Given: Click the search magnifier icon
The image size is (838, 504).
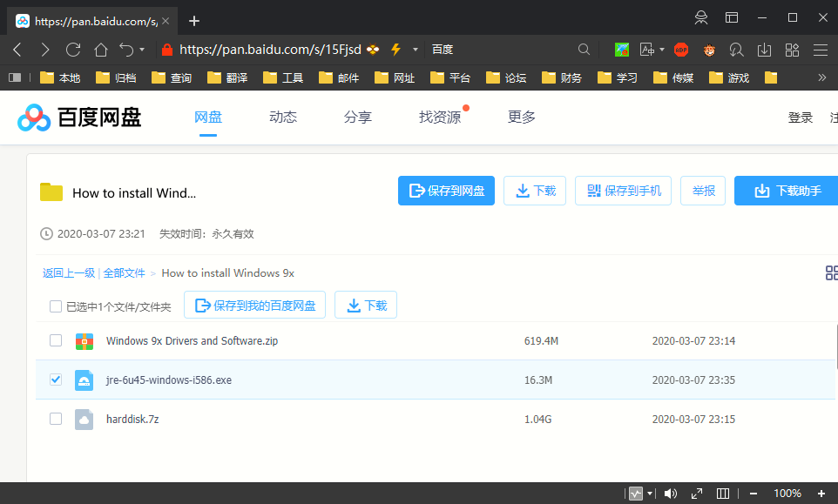Looking at the screenshot, I should 585,50.
